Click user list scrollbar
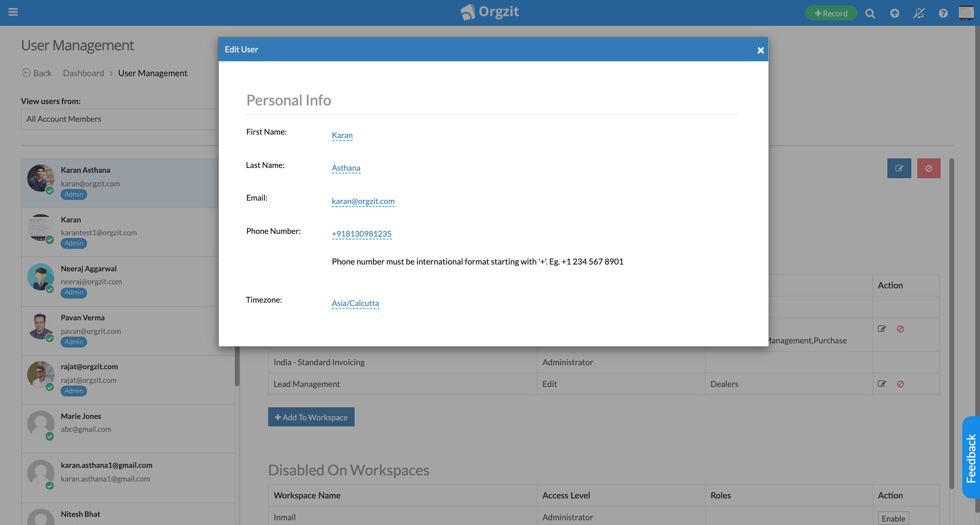Viewport: 980px width, 525px height. pos(237,366)
